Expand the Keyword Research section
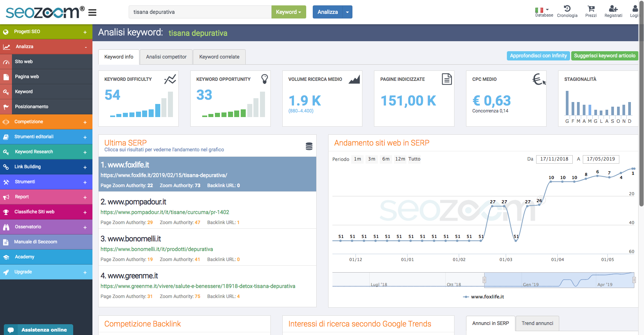The height and width of the screenshot is (335, 644). pyautogui.click(x=85, y=152)
